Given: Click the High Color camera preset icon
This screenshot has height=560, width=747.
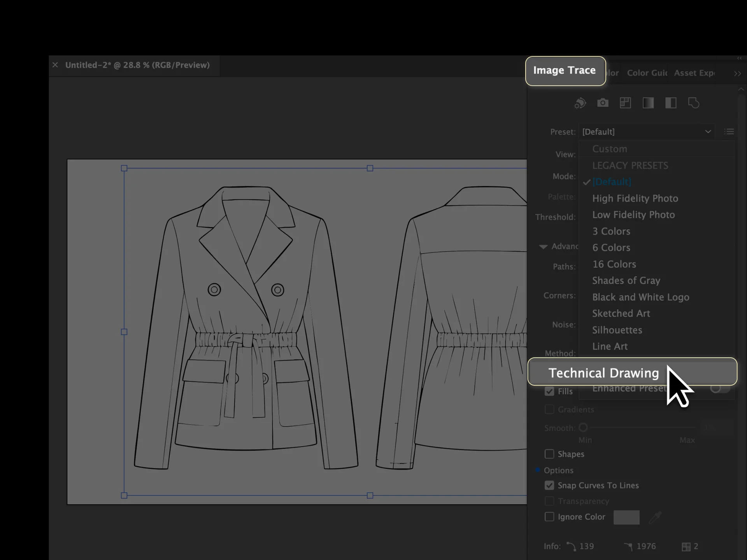Looking at the screenshot, I should coord(603,103).
